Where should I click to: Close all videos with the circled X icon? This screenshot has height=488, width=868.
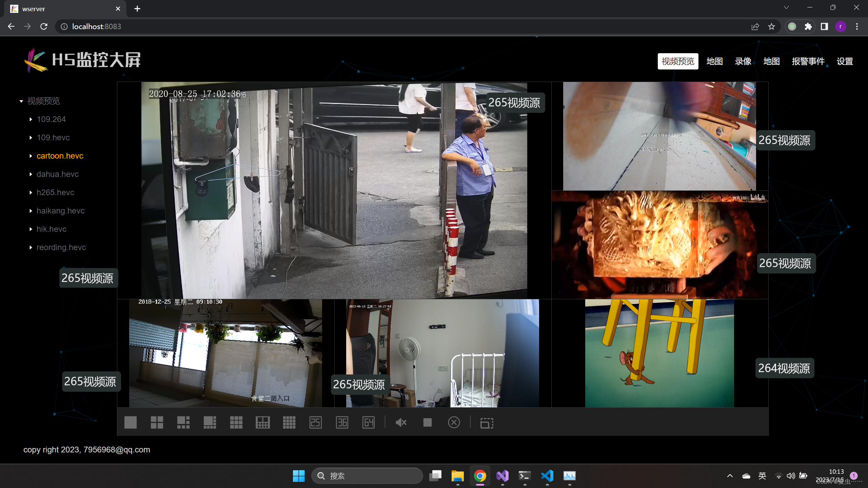point(454,423)
